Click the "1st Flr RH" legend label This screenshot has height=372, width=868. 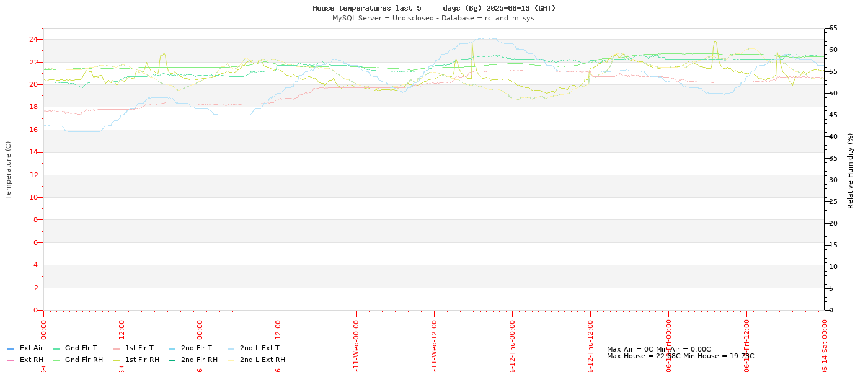[x=142, y=360]
